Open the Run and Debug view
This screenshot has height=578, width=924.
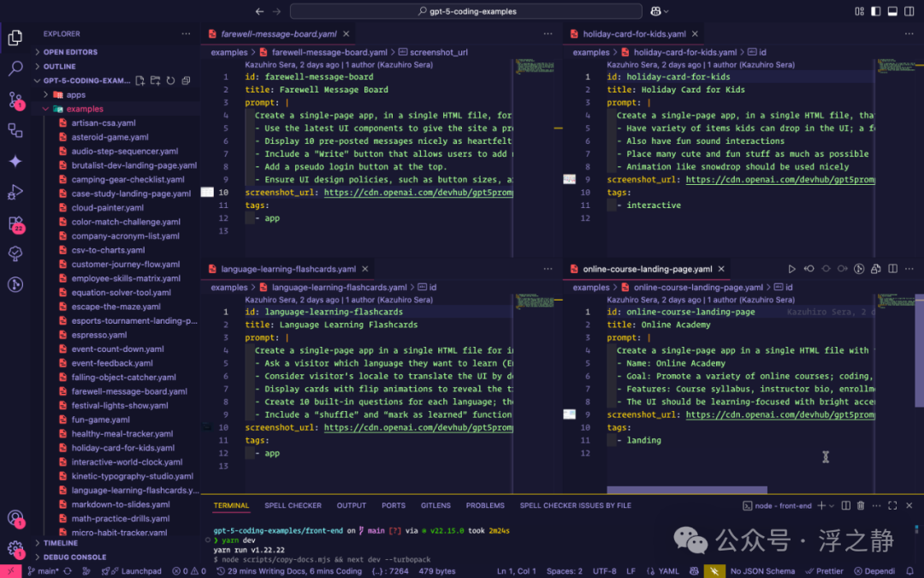(x=15, y=192)
